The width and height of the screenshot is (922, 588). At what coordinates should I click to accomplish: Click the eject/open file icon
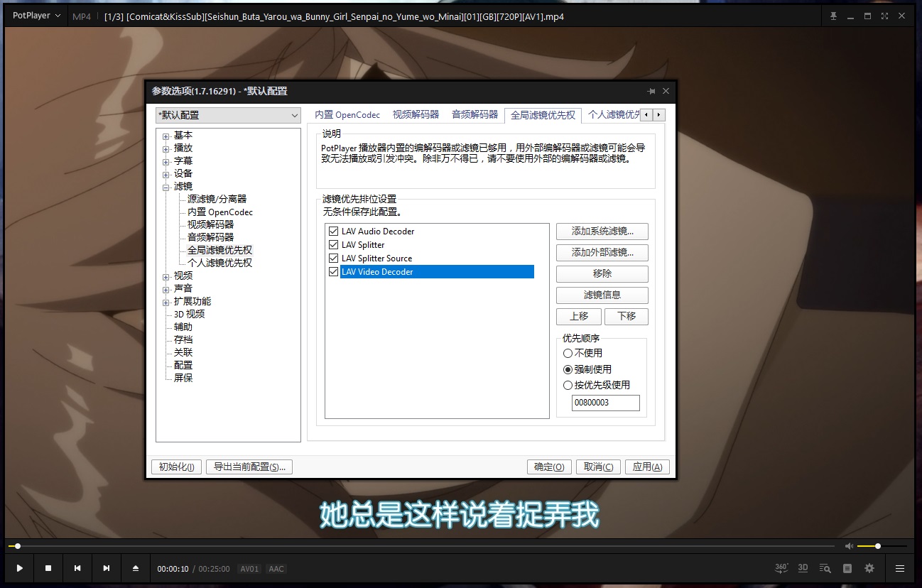136,568
